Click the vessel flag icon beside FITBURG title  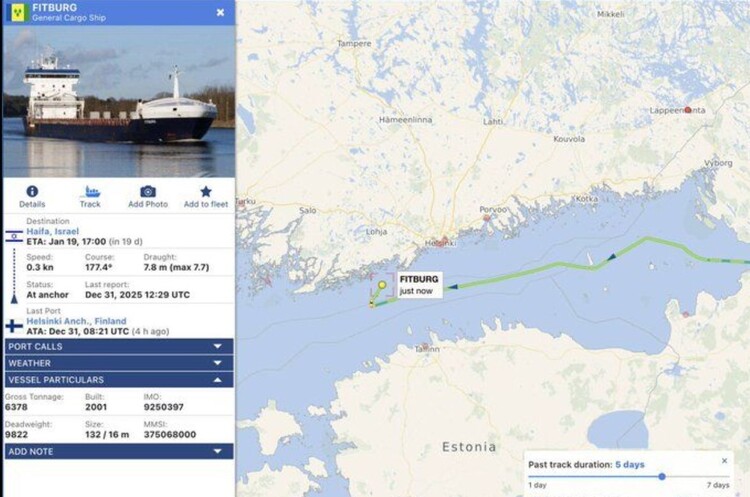coord(18,12)
